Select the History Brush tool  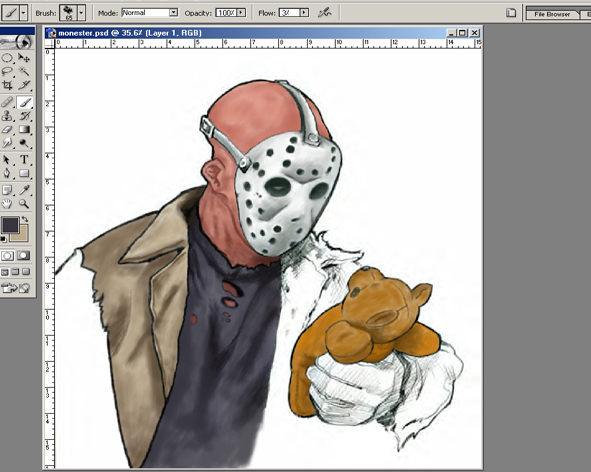(x=24, y=116)
